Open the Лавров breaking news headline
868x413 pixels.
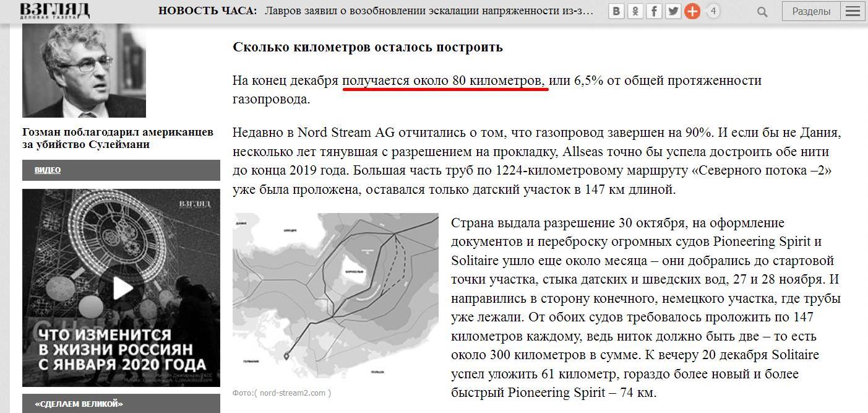pyautogui.click(x=429, y=11)
